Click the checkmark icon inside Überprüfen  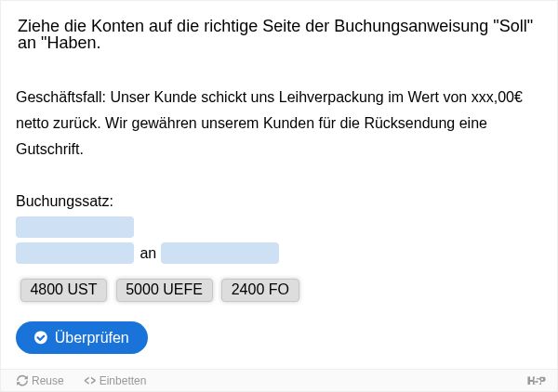pyautogui.click(x=41, y=337)
